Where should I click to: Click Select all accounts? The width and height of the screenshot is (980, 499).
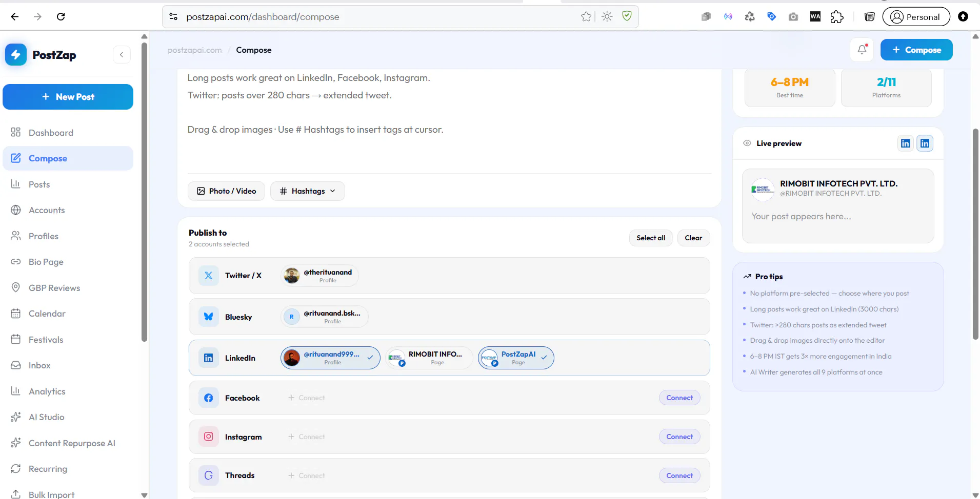(x=651, y=238)
